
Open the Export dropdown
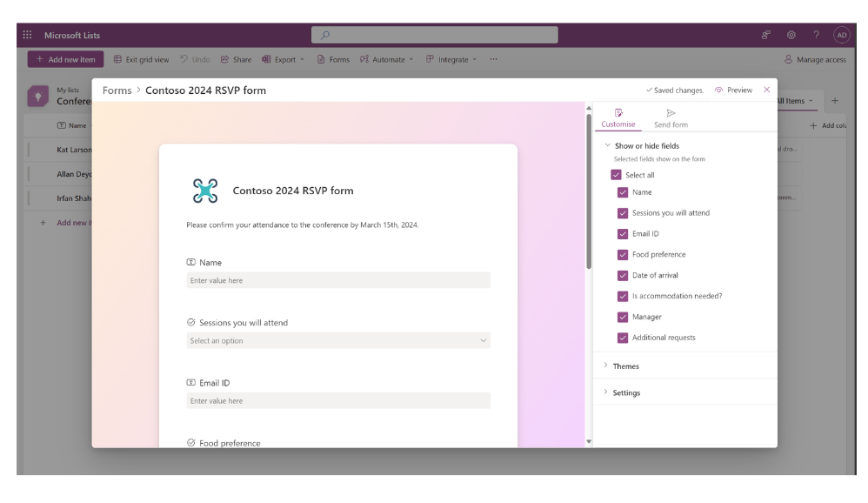click(283, 59)
